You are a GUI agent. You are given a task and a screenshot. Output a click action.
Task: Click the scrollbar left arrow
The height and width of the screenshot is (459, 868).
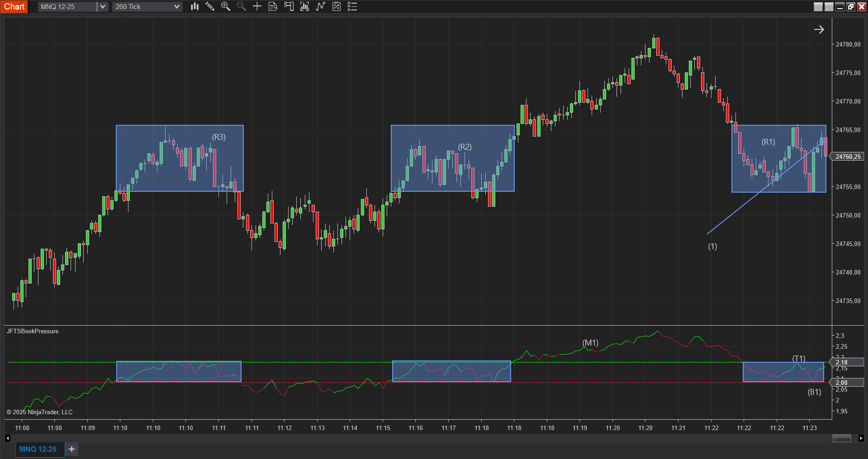click(8, 438)
